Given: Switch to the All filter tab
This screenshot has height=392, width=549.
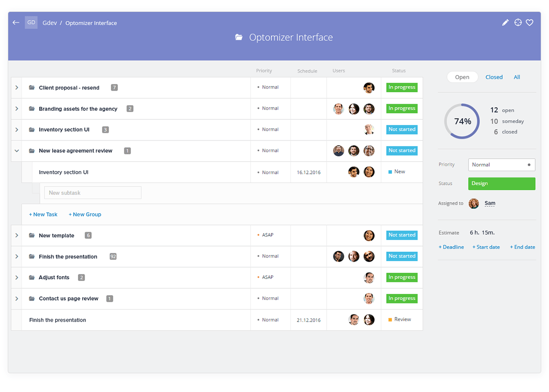Looking at the screenshot, I should click(517, 77).
